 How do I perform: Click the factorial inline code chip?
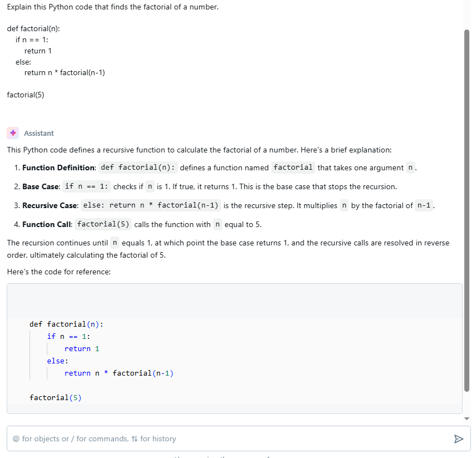[x=293, y=167]
